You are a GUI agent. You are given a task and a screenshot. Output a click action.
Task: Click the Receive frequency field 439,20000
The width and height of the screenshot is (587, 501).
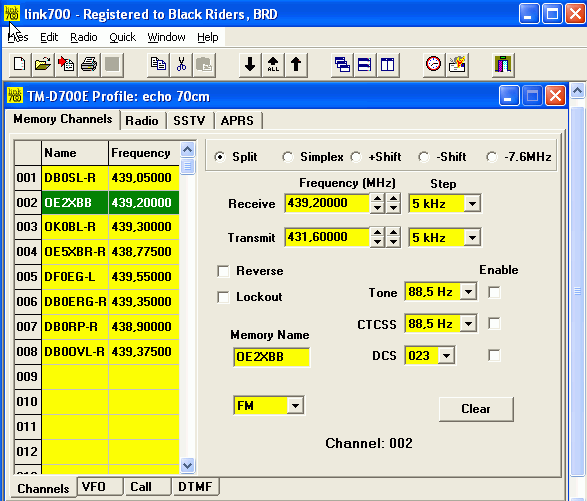(x=327, y=203)
